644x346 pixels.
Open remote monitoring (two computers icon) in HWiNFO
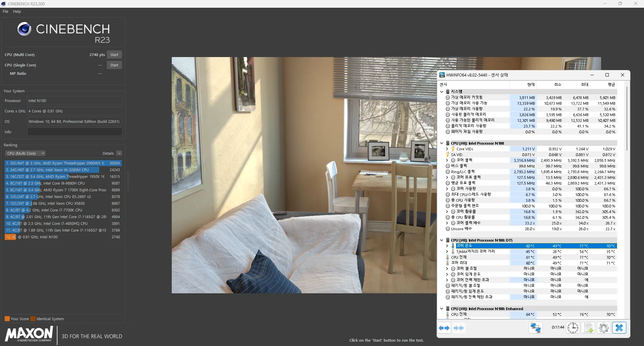pyautogui.click(x=536, y=328)
